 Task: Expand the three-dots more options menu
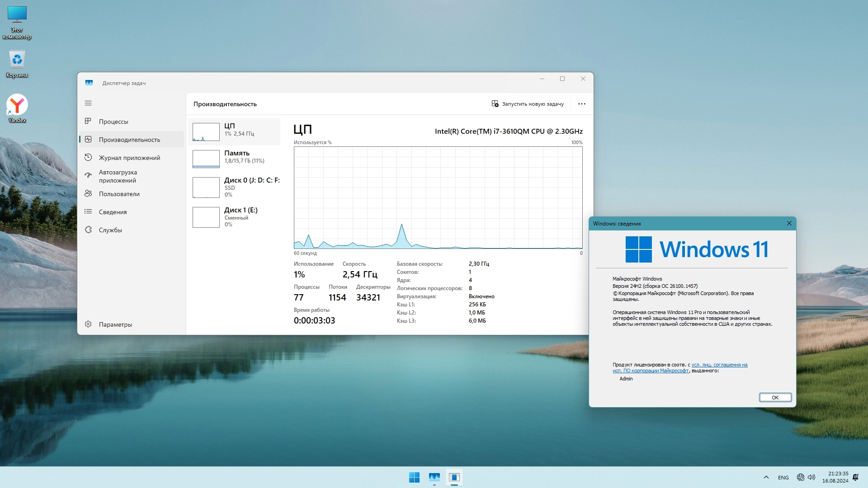(581, 104)
